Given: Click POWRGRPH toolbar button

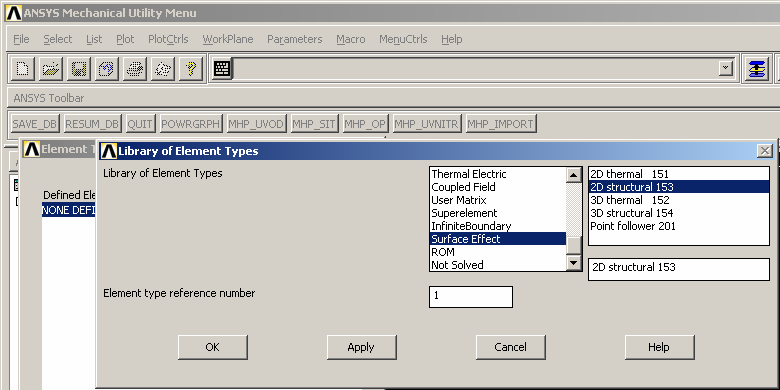Looking at the screenshot, I should tap(191, 124).
